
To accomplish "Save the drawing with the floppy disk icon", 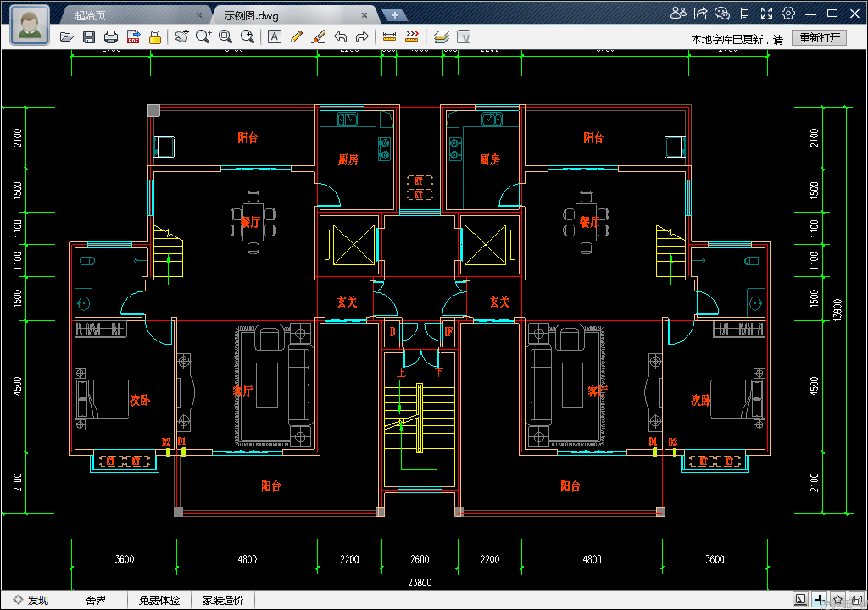I will (89, 36).
